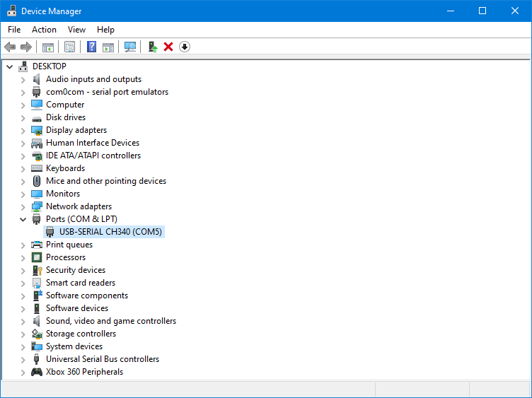Expand the Monitors category chevron
Viewport: 532px width, 398px height.
(23, 194)
